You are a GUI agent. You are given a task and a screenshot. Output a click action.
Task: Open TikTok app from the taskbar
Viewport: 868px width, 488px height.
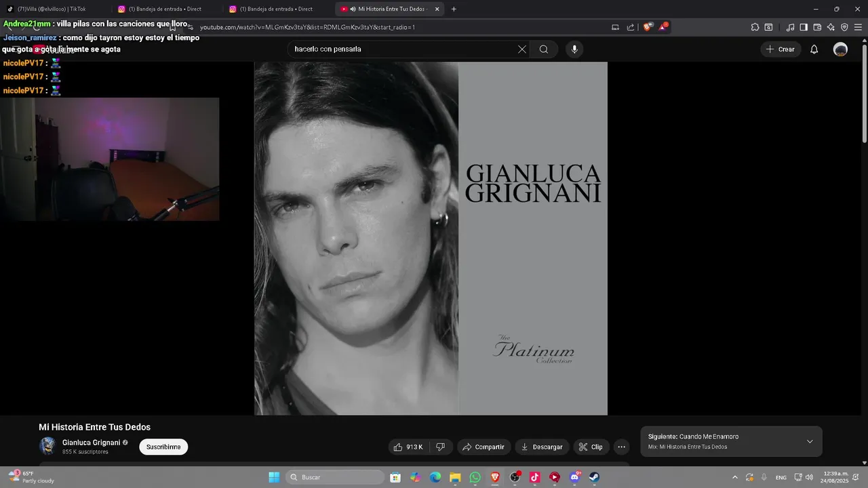pyautogui.click(x=534, y=477)
